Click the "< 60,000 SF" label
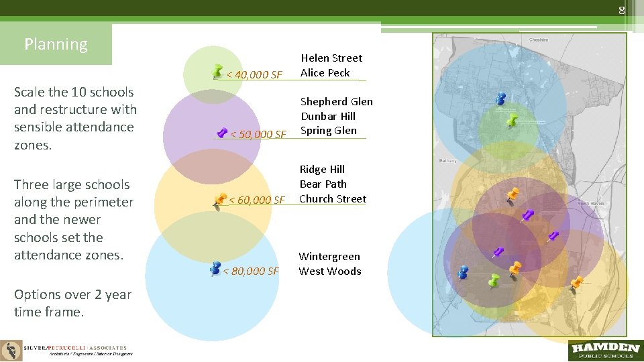Image resolution: width=644 pixels, height=362 pixels. [256, 200]
